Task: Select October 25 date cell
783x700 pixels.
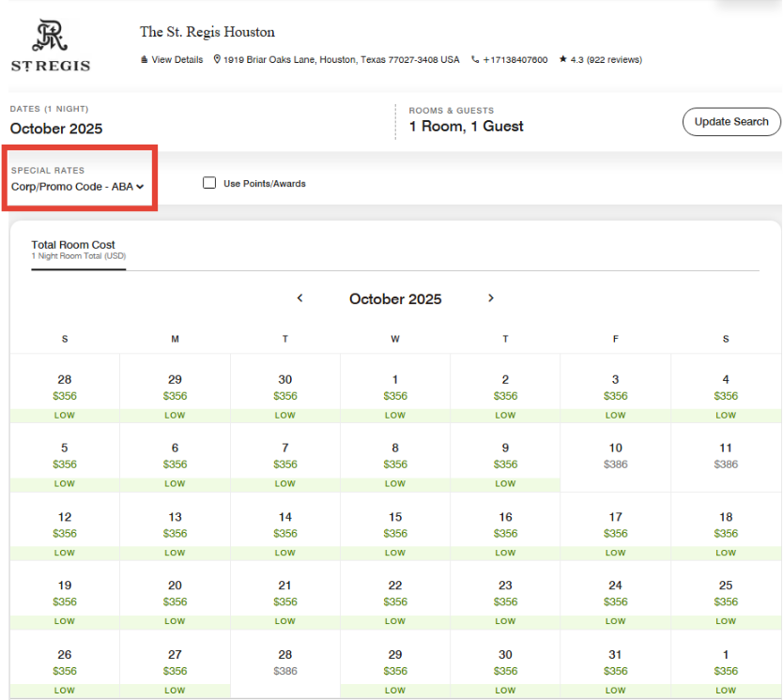Action: click(726, 595)
